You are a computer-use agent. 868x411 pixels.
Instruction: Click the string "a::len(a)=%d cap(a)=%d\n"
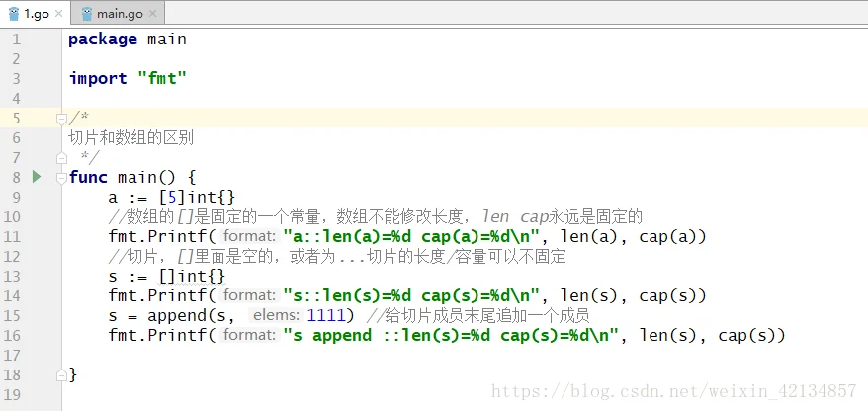coord(411,237)
